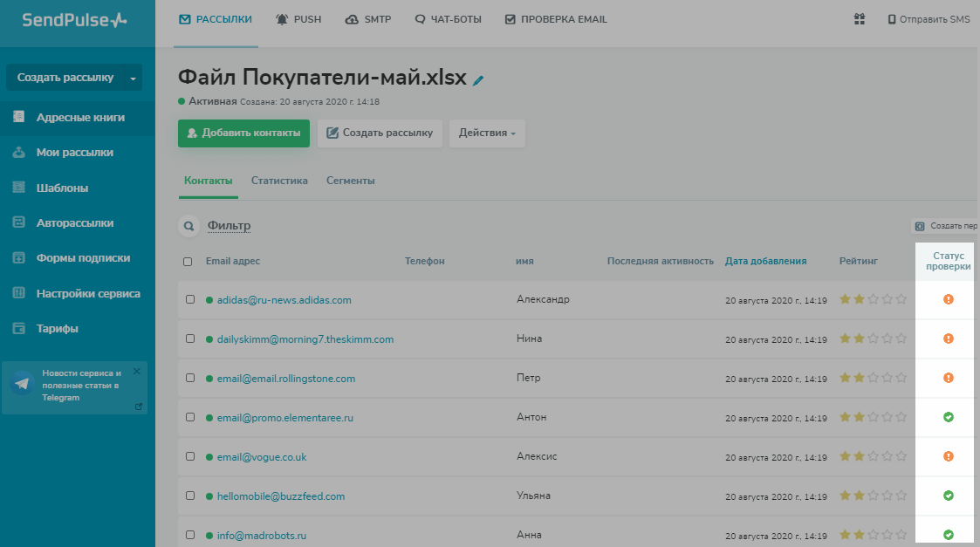Close the Telegram news banner

(x=136, y=372)
